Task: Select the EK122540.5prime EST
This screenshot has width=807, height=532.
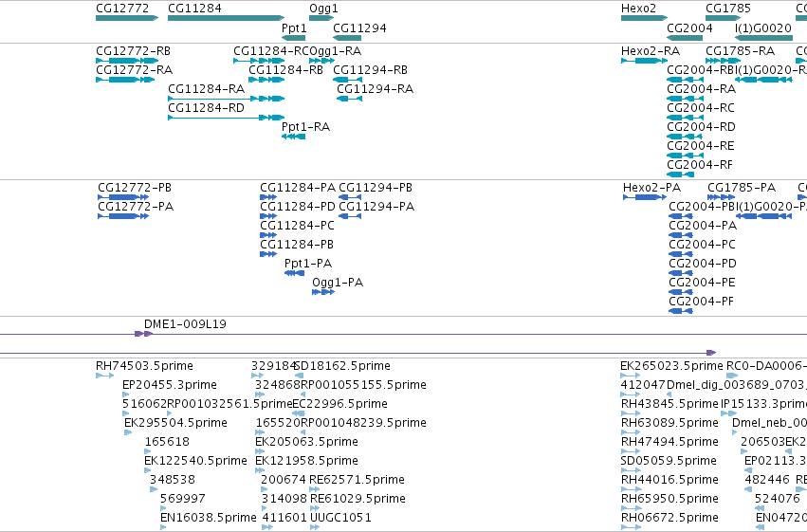Action: (x=148, y=471)
